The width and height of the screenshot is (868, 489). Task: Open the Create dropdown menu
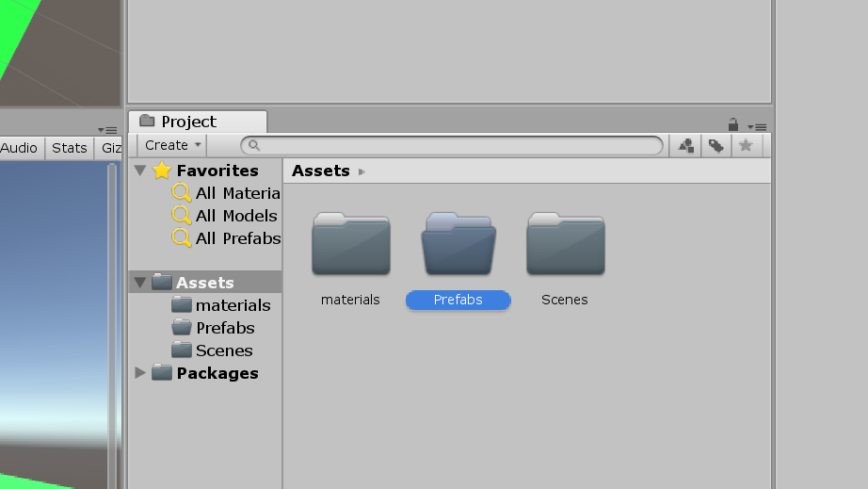pos(173,145)
